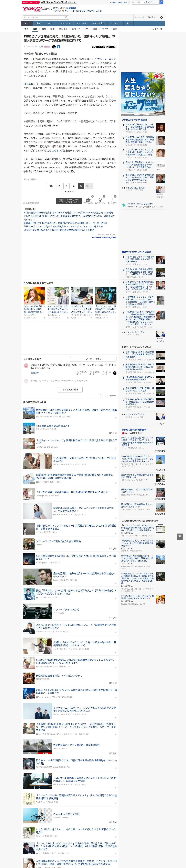
Task: Click the コメントを書く button
Action: point(93,359)
